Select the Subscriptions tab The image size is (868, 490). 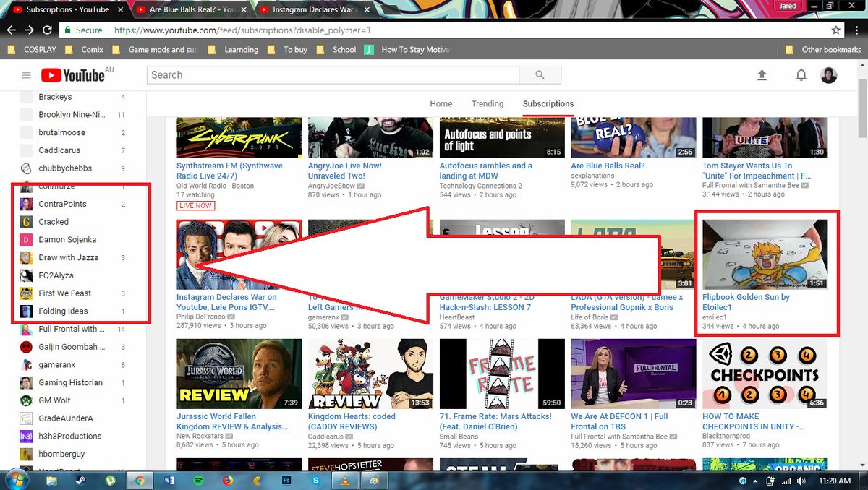coord(548,104)
